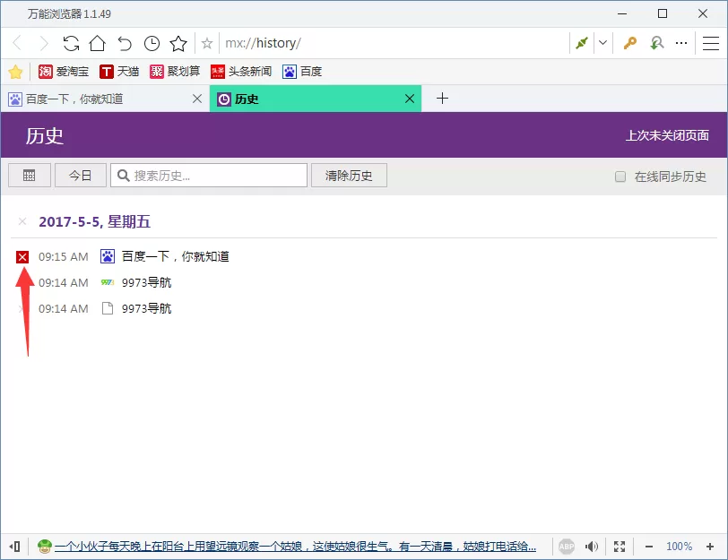Delete all 2017-5-5 history entries
Screen dimensions: 728x560
(x=22, y=221)
